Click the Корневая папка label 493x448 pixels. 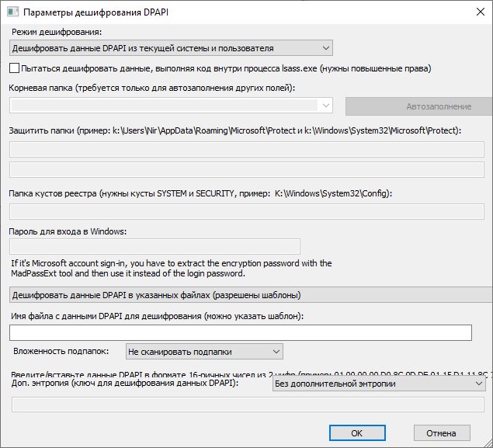coord(152,88)
